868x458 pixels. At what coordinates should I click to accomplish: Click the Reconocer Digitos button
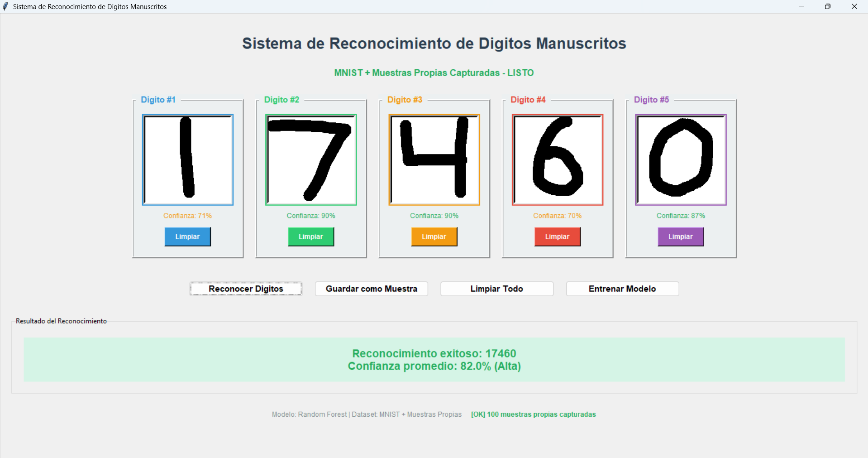[246, 289]
